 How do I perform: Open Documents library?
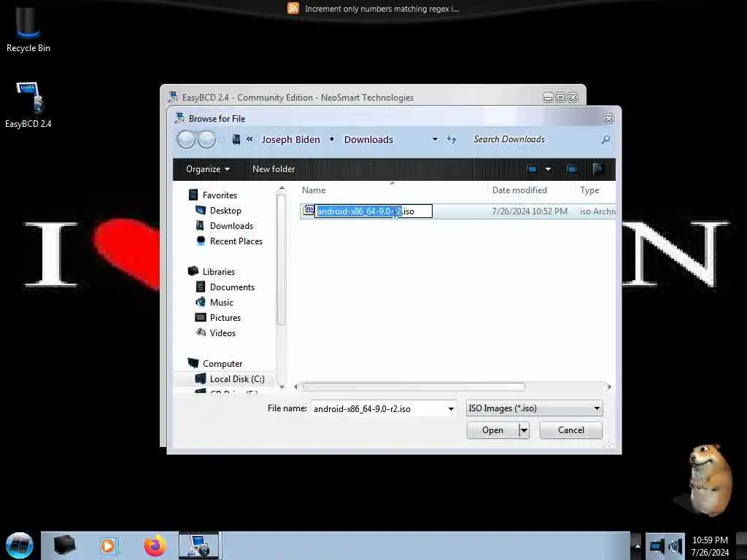click(232, 287)
